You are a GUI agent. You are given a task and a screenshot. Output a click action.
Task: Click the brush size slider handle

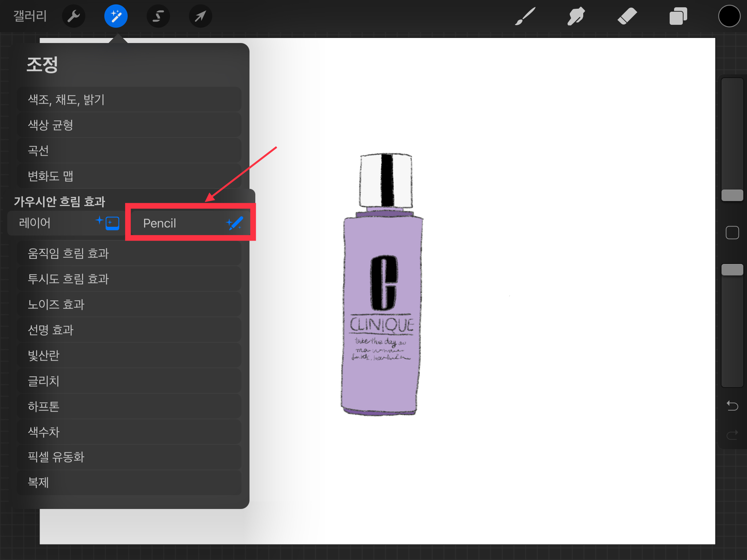(x=732, y=195)
